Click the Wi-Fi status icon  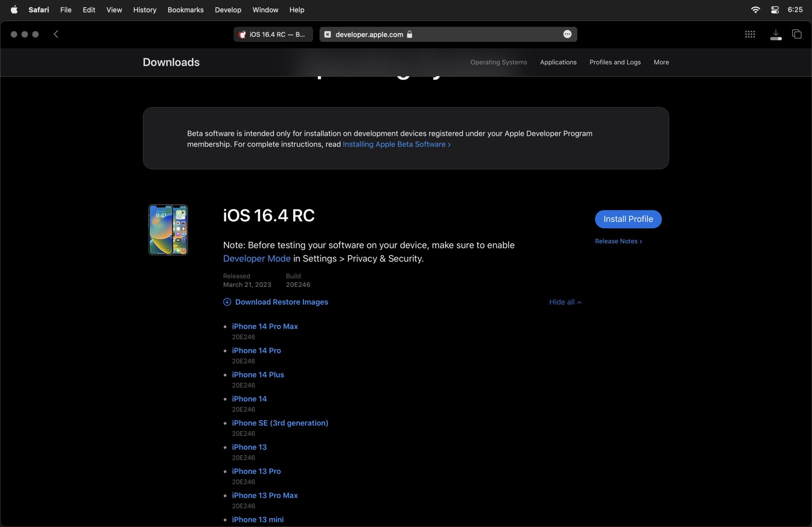coord(755,10)
